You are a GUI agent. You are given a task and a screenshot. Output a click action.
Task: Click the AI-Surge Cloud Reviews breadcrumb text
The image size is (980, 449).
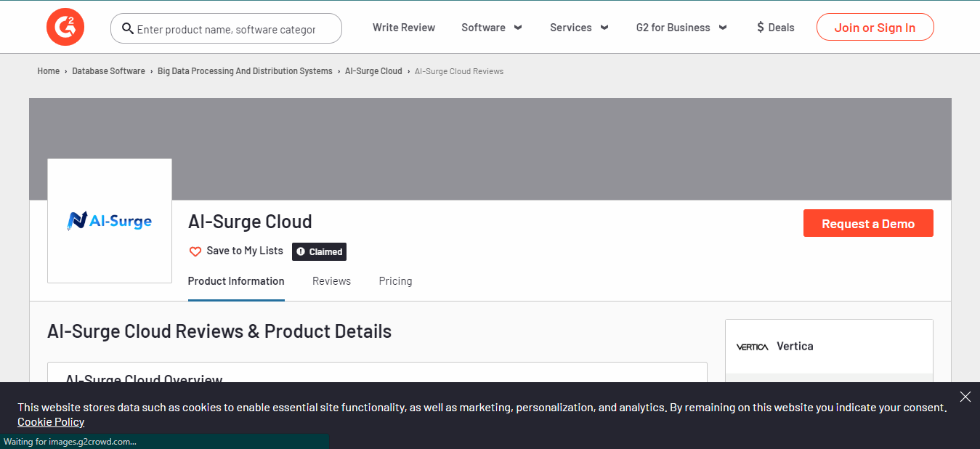tap(459, 71)
